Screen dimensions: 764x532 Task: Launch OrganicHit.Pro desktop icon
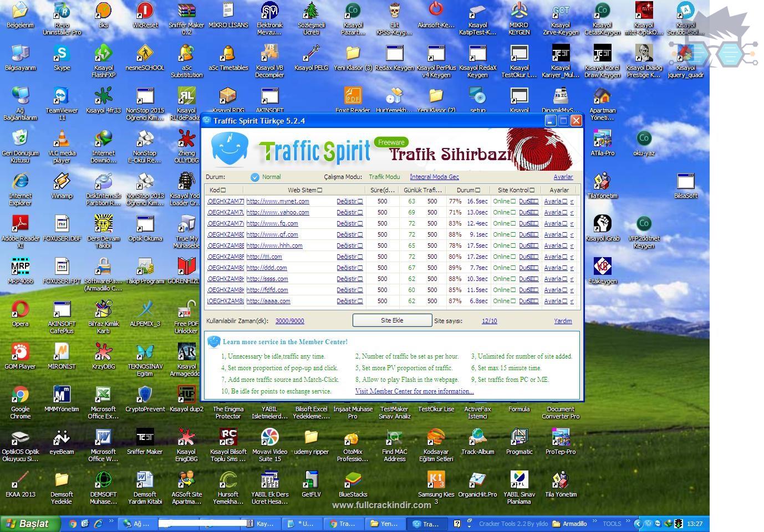(477, 484)
